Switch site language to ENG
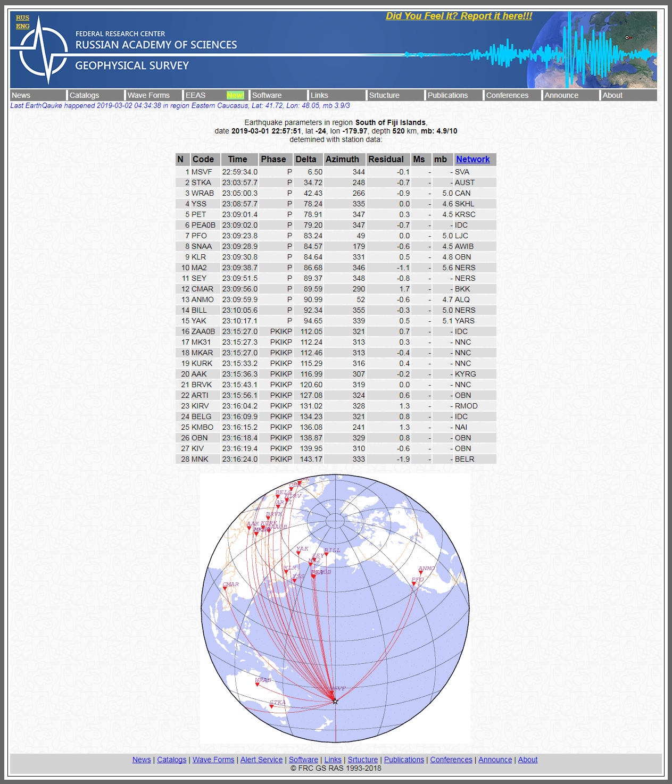672x784 pixels. point(22,26)
